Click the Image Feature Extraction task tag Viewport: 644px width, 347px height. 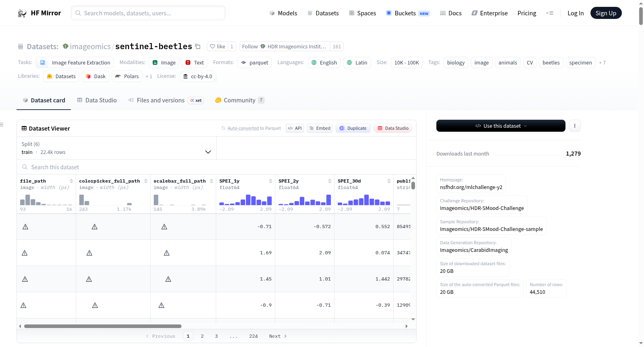point(75,62)
